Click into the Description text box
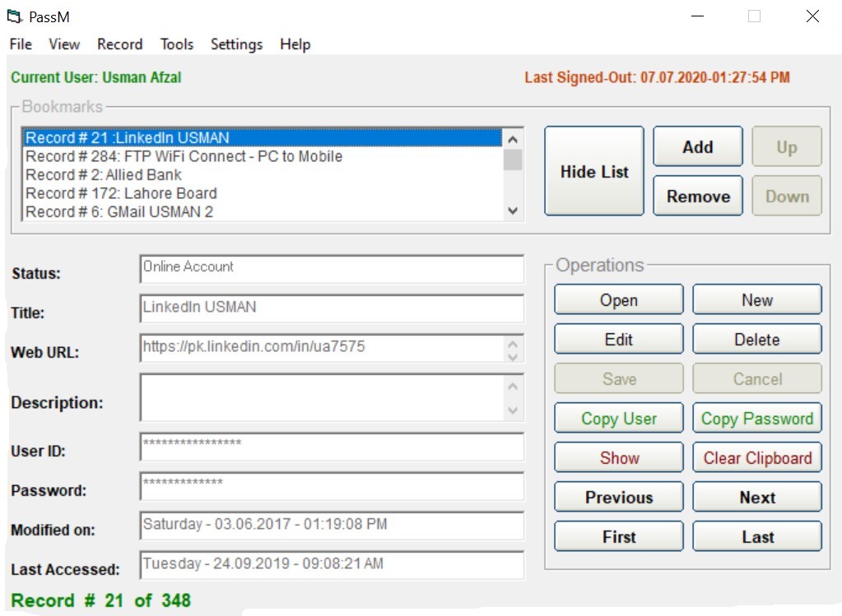Viewport: 842px width, 616px height. tap(321, 398)
